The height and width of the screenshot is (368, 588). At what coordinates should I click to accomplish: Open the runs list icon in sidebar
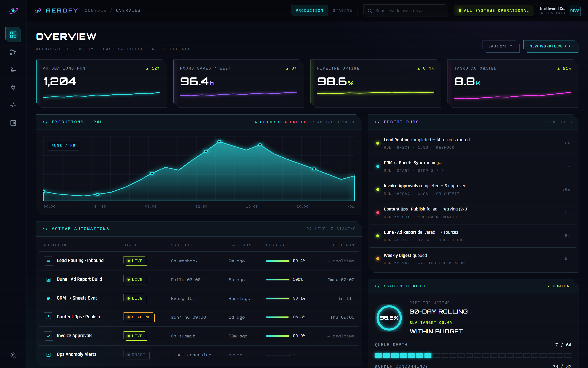[x=13, y=70]
